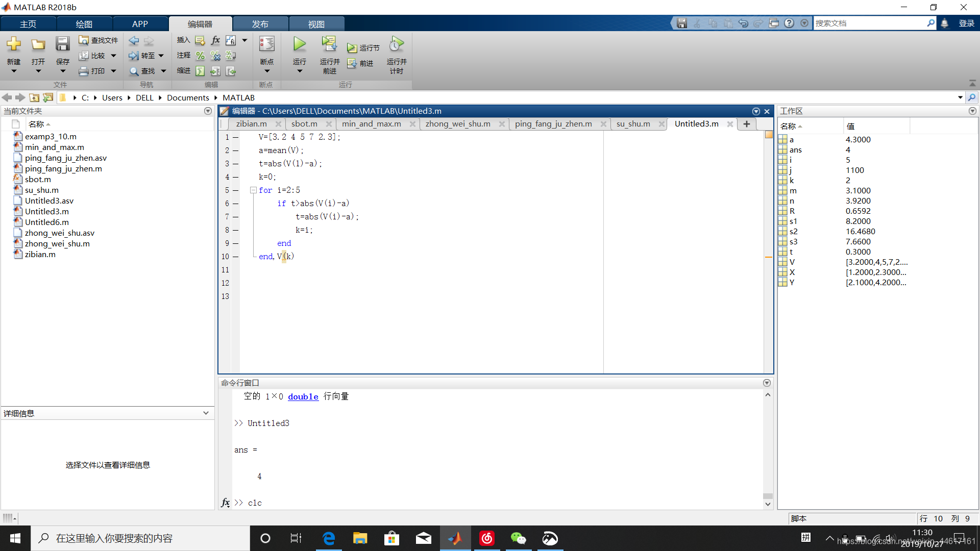Click the Save (保存) disk icon
This screenshot has height=551, width=980.
62,44
